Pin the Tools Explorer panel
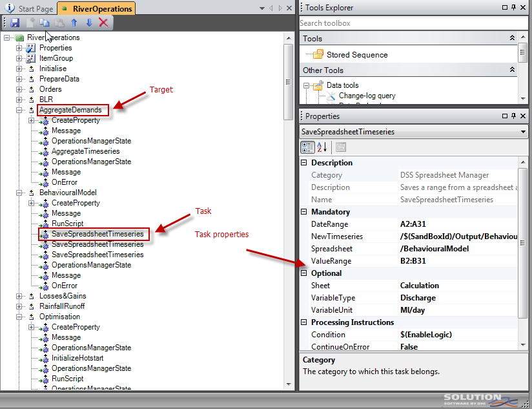The width and height of the screenshot is (532, 409). pos(513,8)
